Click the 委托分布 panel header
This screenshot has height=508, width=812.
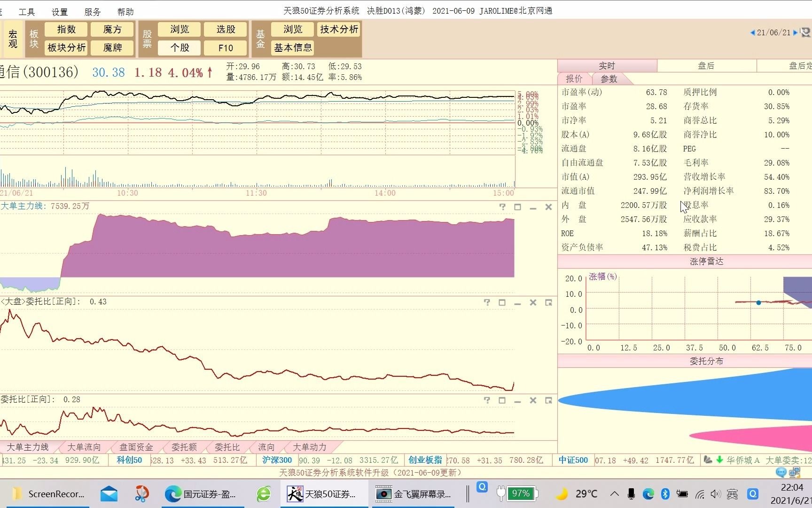coord(706,361)
